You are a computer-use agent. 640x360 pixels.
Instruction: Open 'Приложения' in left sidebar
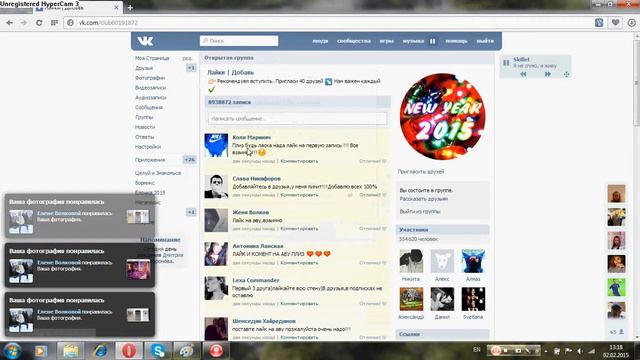[150, 160]
